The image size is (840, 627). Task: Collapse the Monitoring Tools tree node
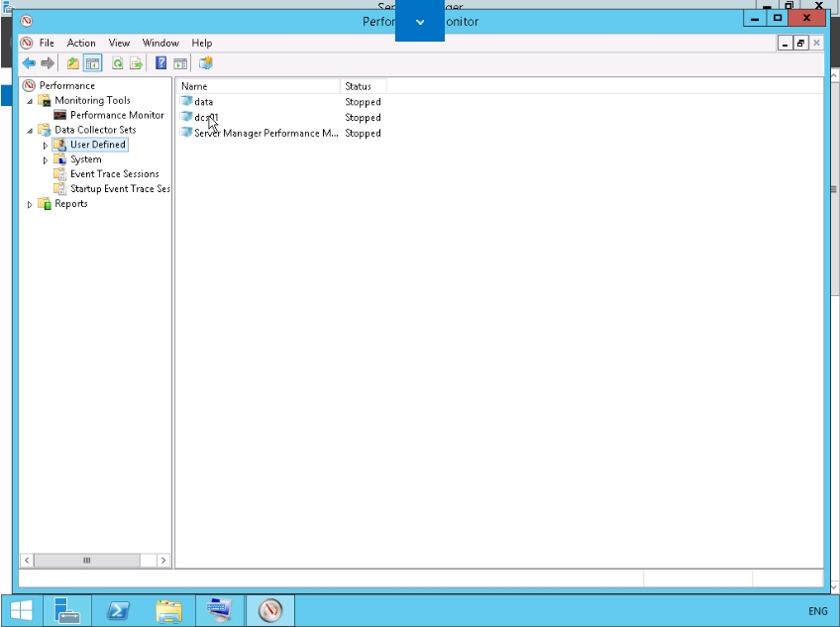tap(30, 101)
